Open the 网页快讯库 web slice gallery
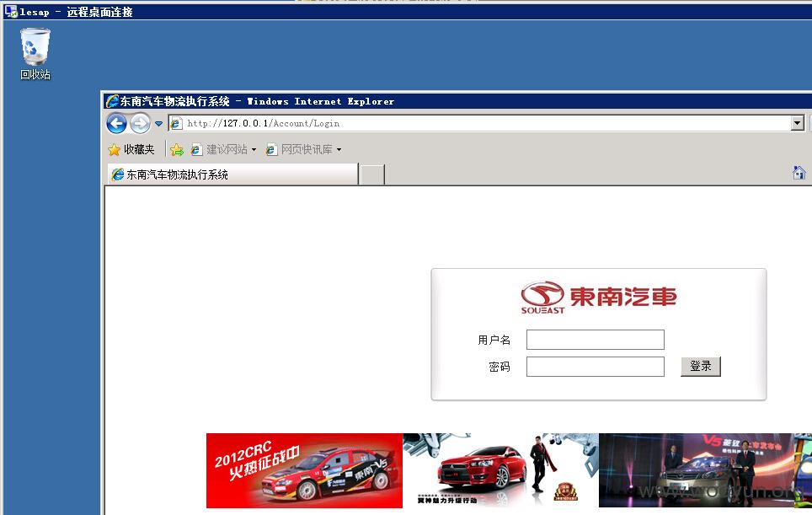 point(303,150)
